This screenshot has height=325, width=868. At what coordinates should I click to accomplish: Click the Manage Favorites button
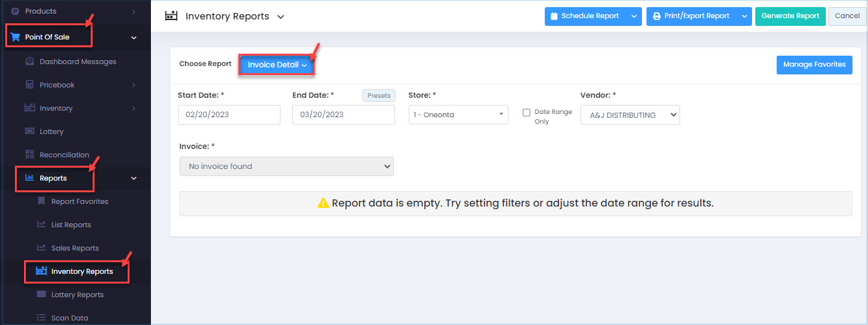click(814, 65)
